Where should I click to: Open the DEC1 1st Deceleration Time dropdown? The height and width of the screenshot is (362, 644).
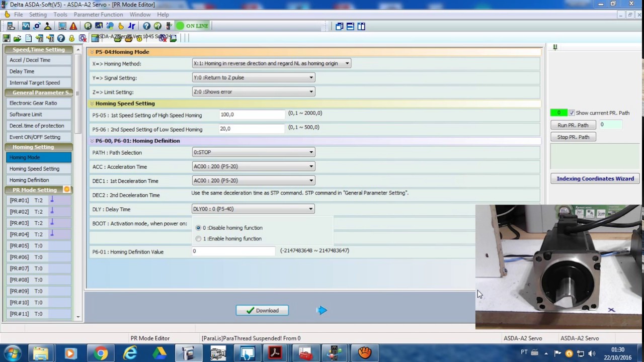pyautogui.click(x=254, y=180)
